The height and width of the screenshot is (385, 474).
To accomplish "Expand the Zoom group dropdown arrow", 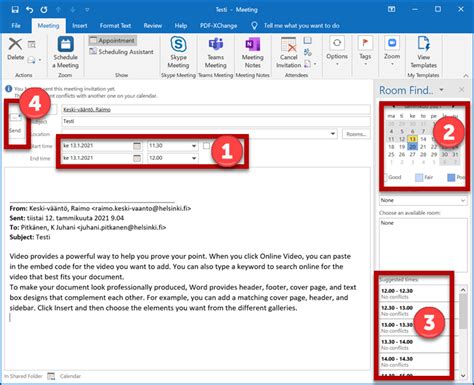I will click(x=392, y=64).
